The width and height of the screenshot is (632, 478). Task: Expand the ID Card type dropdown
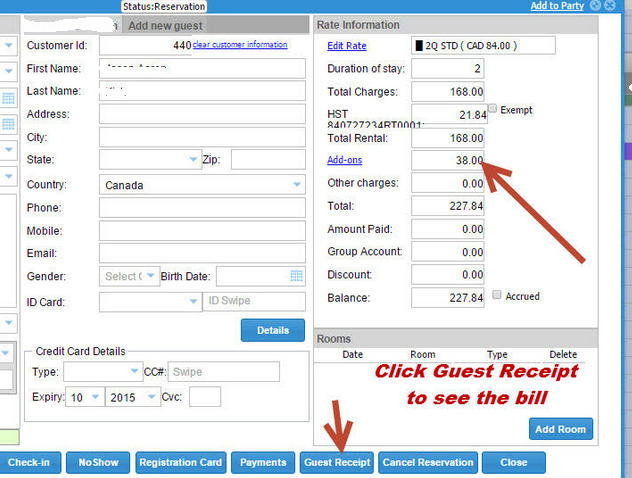192,301
